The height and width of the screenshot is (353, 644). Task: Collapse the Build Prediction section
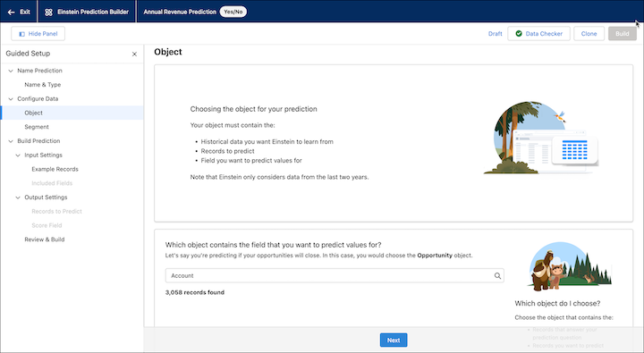11,141
